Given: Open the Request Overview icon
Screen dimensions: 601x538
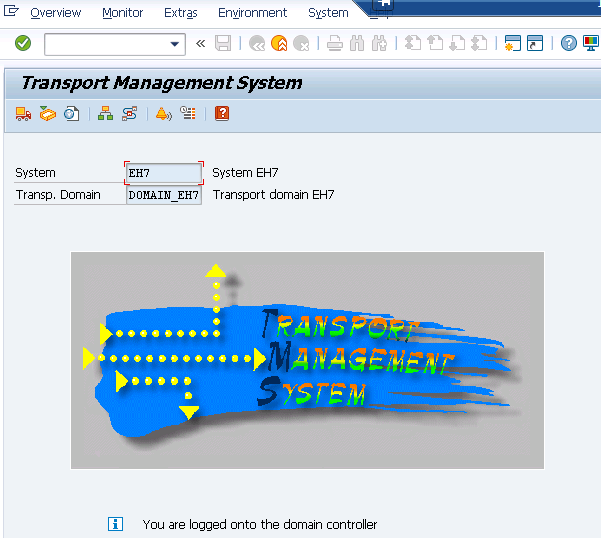Looking at the screenshot, I should (47, 114).
